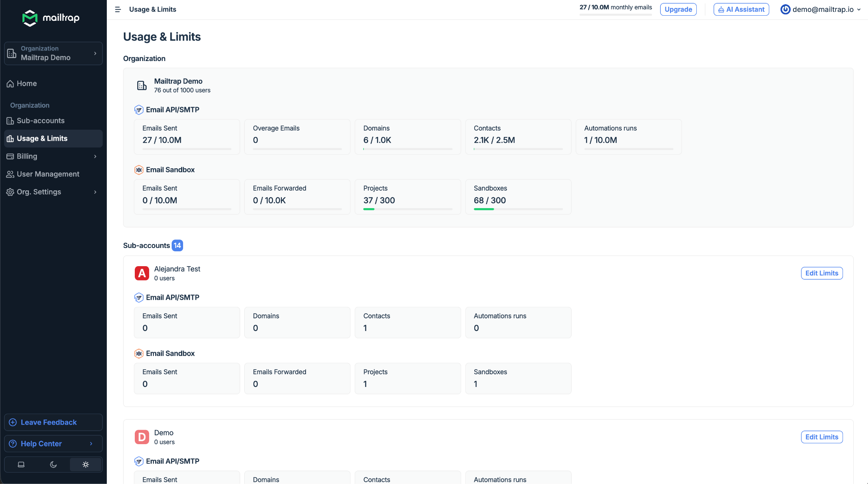Expand the Billing submenu chevron
The width and height of the screenshot is (868, 484).
[x=95, y=156]
